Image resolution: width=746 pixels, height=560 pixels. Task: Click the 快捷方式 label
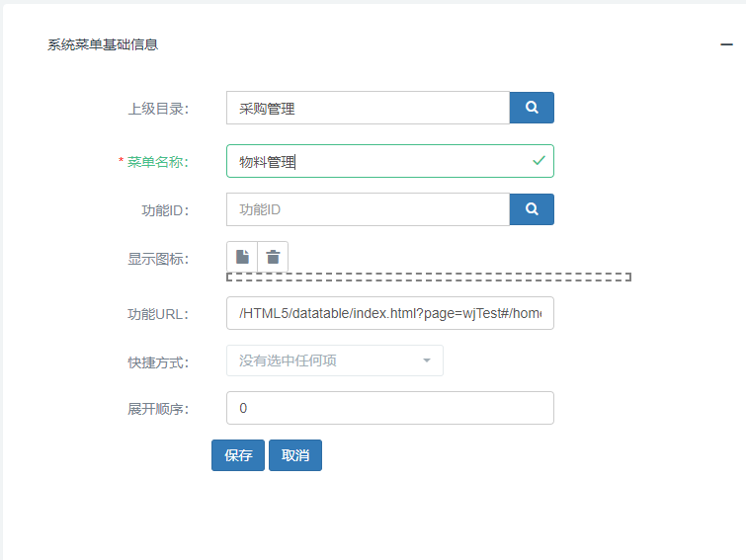tap(158, 362)
